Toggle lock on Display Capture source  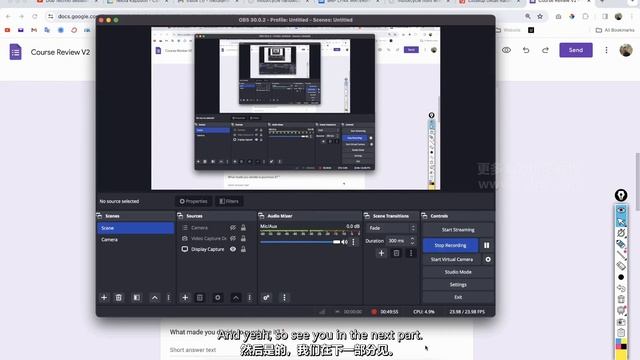(243, 249)
